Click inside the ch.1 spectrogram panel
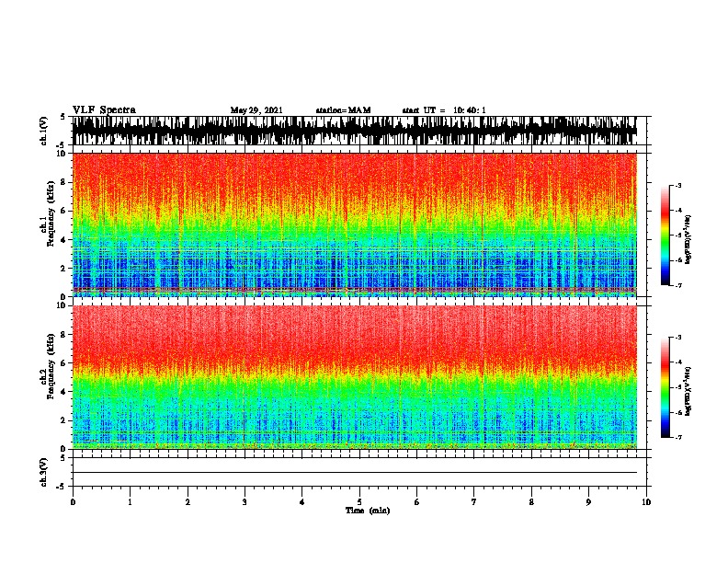The height and width of the screenshot is (563, 728). (354, 224)
